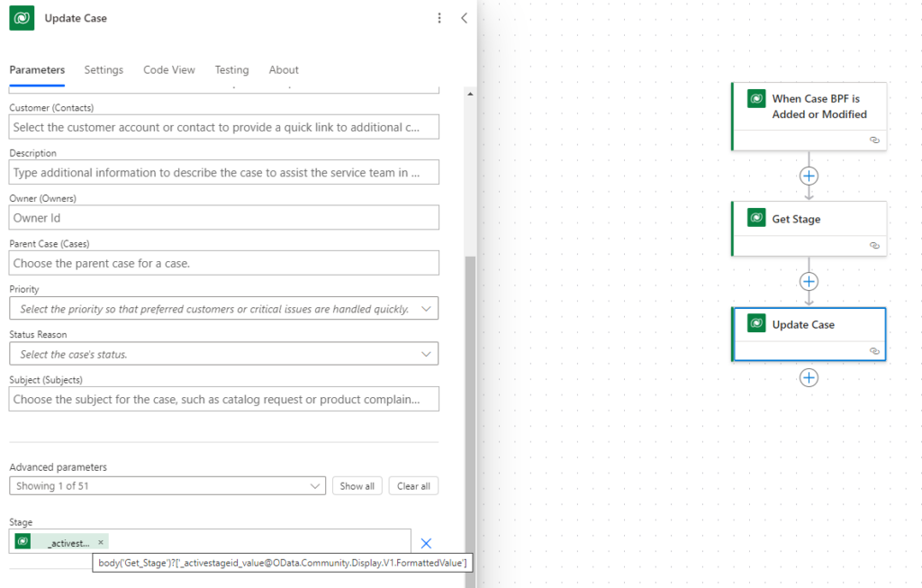Open the three-dot more options menu

click(x=439, y=18)
